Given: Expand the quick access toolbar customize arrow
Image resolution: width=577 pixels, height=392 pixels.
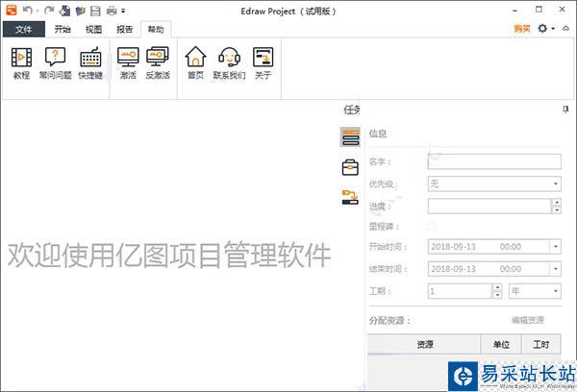Looking at the screenshot, I should pyautogui.click(x=123, y=11).
